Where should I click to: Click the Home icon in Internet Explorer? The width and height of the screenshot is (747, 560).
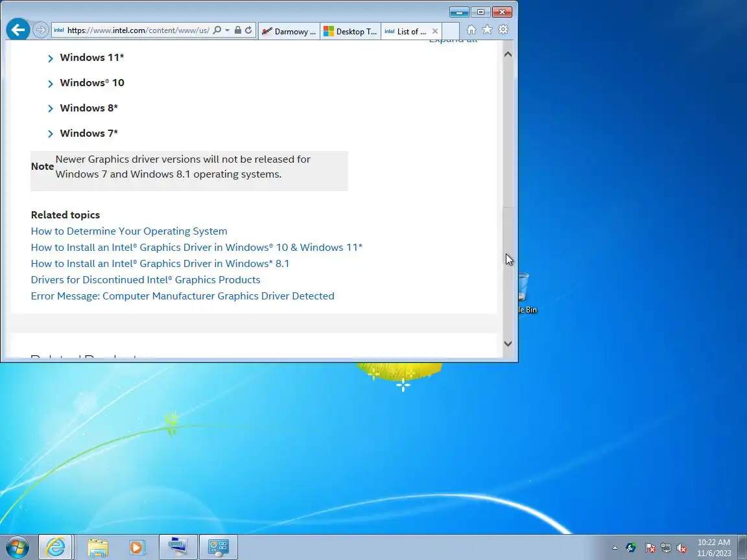coord(471,30)
